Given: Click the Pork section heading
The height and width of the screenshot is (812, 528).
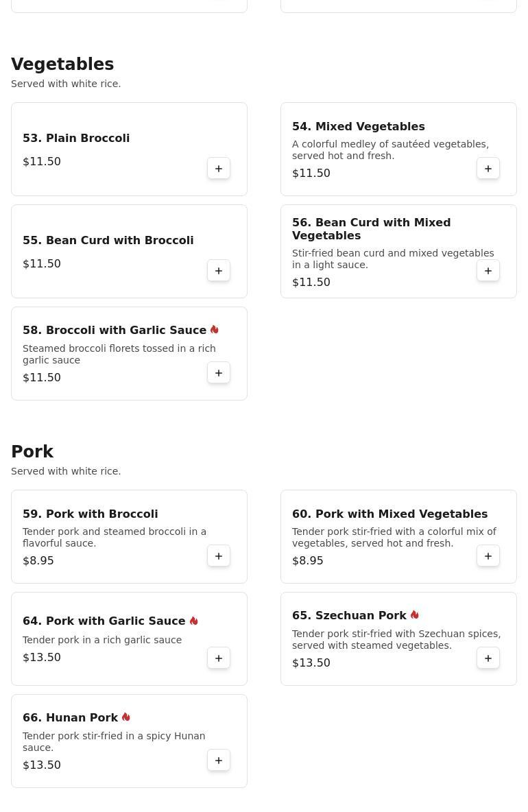Looking at the screenshot, I should click(32, 452).
